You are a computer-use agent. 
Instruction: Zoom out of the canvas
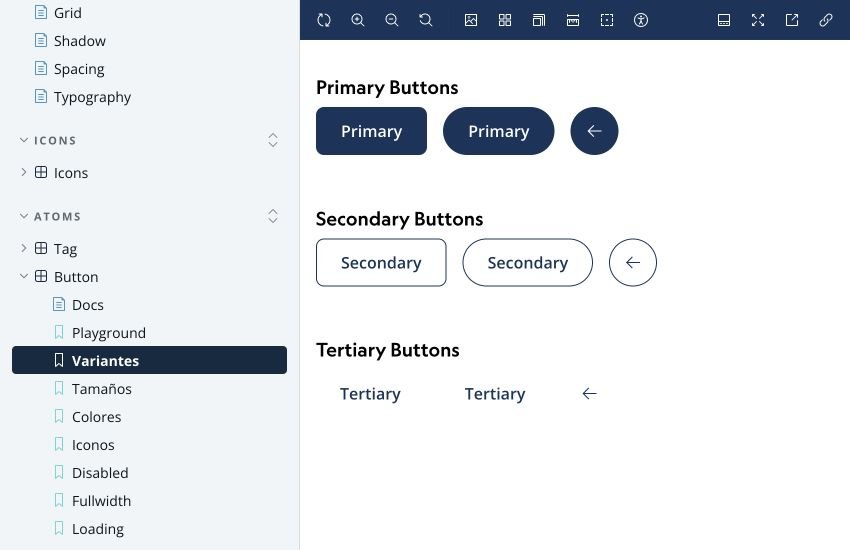pos(391,20)
